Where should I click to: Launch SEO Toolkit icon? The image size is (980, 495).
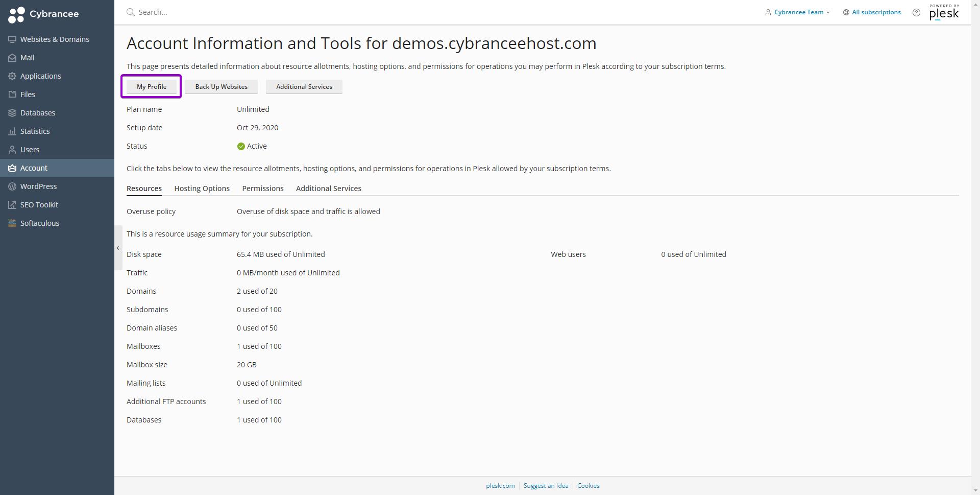pos(12,205)
